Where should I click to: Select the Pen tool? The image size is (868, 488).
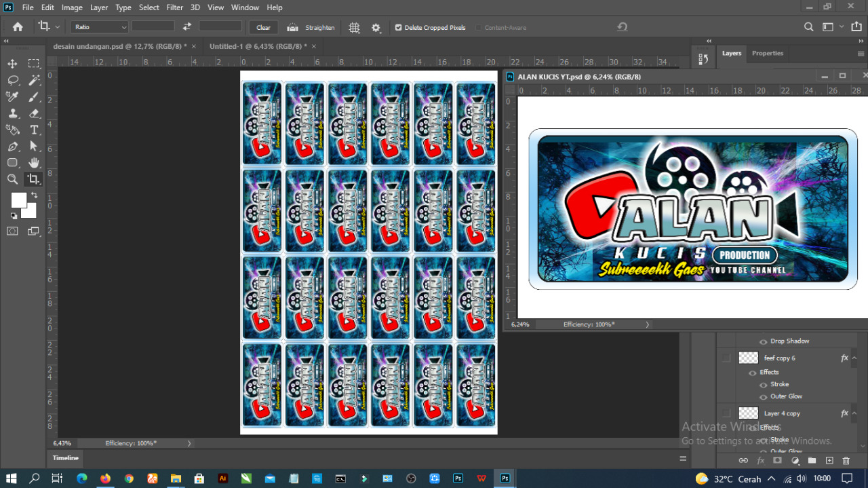tap(12, 146)
